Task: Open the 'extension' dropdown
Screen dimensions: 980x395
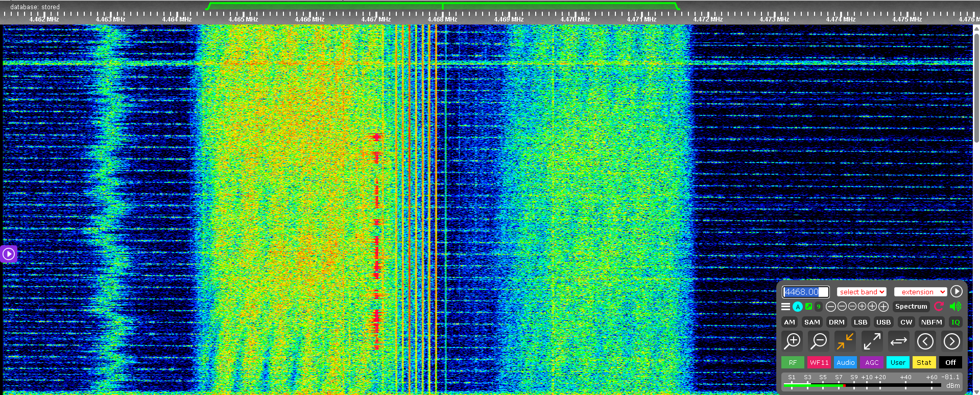Action: 921,292
